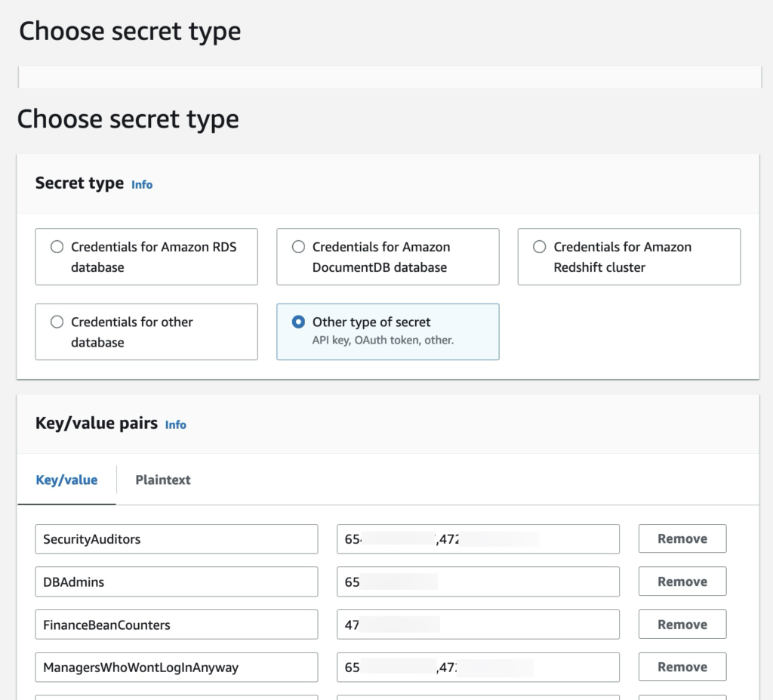Select Credentials for Amazon RDS database option
Screen dimensions: 773x700
57,247
